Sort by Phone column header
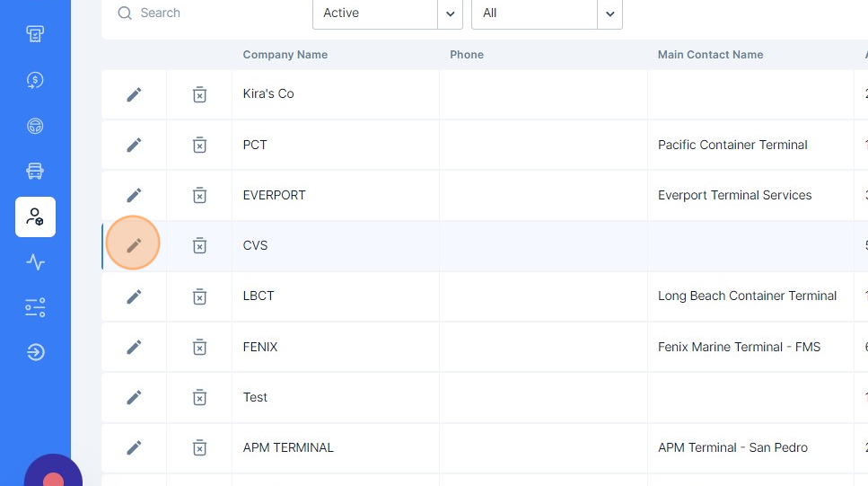868x486 pixels. click(x=467, y=54)
